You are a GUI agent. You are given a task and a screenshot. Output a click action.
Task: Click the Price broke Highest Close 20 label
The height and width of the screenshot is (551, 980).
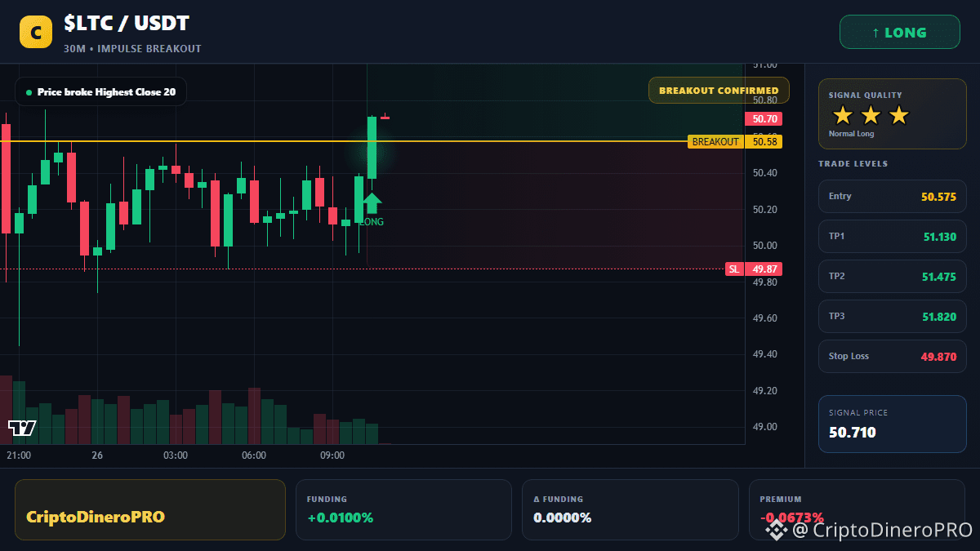(x=100, y=92)
